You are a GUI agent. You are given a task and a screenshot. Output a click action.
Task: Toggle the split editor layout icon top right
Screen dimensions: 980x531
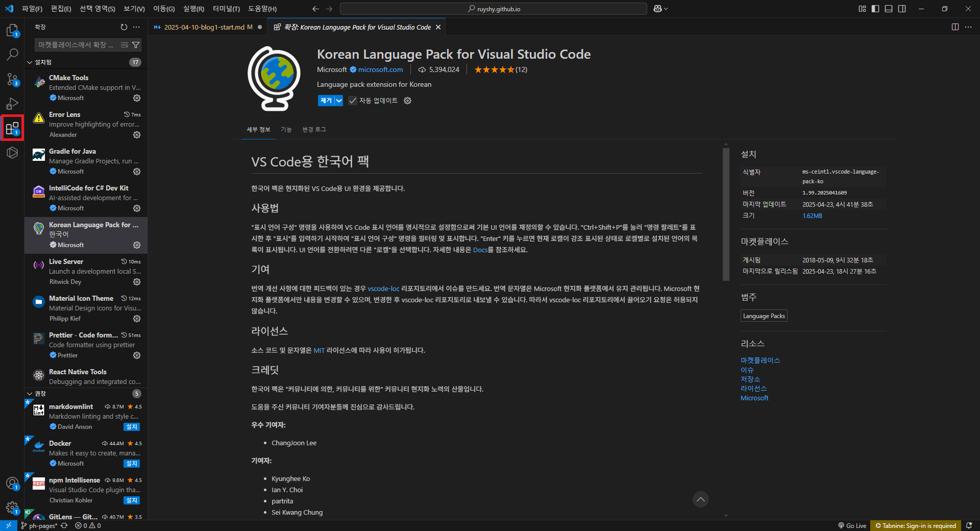(955, 27)
